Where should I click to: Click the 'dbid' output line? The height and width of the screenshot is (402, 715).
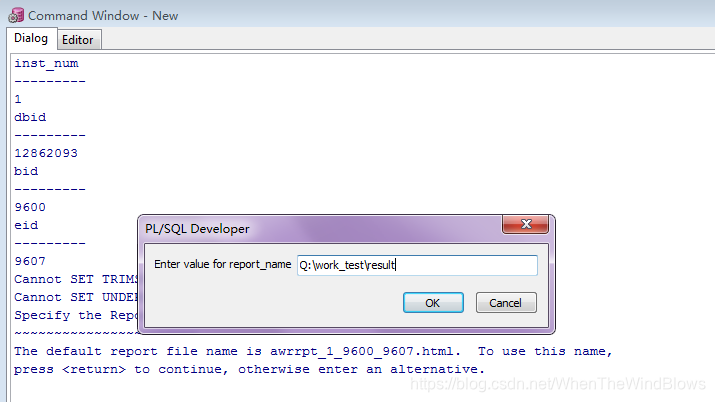(x=30, y=117)
